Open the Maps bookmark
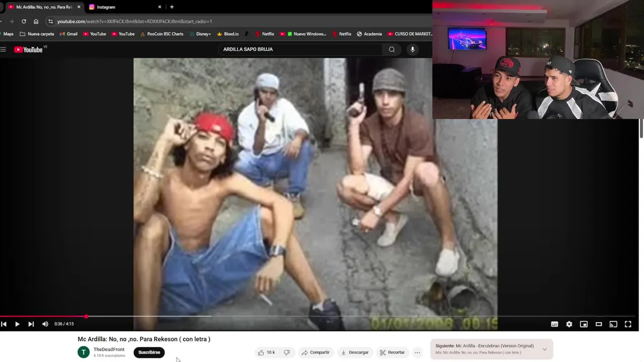Viewport: 644px width, 362px height. [x=7, y=34]
